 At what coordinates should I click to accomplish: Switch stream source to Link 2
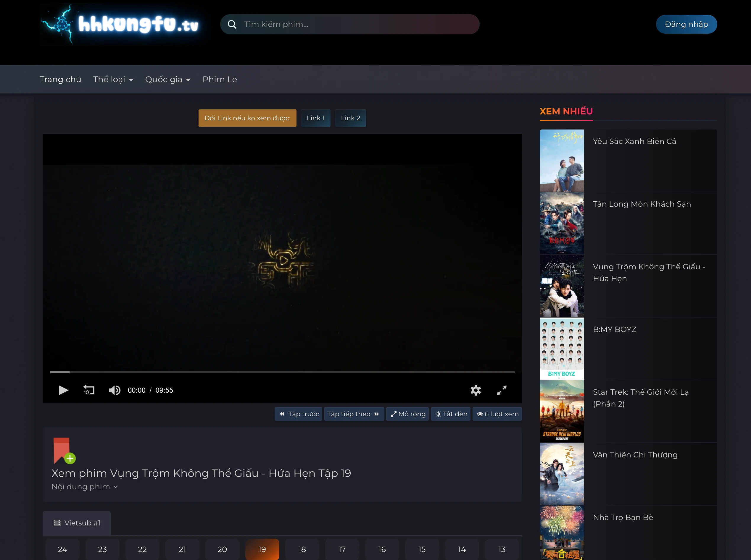tap(350, 118)
